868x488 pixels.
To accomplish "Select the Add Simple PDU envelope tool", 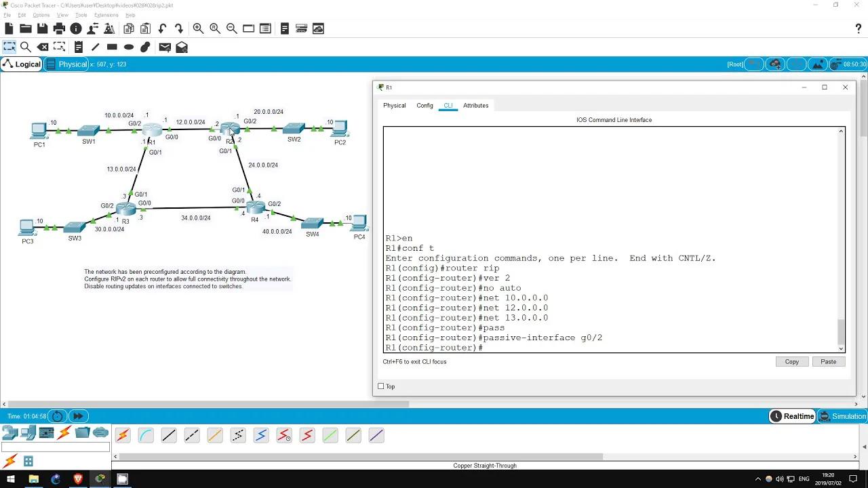I will (165, 46).
